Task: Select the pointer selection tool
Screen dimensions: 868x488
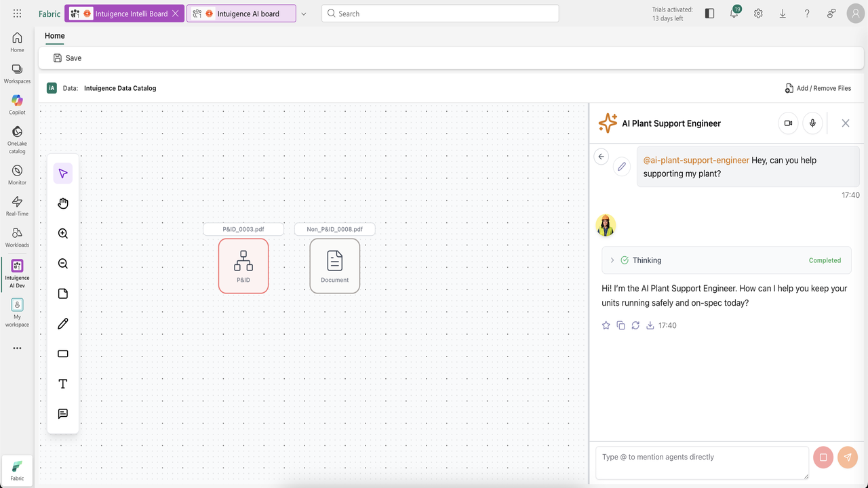Action: coord(63,174)
